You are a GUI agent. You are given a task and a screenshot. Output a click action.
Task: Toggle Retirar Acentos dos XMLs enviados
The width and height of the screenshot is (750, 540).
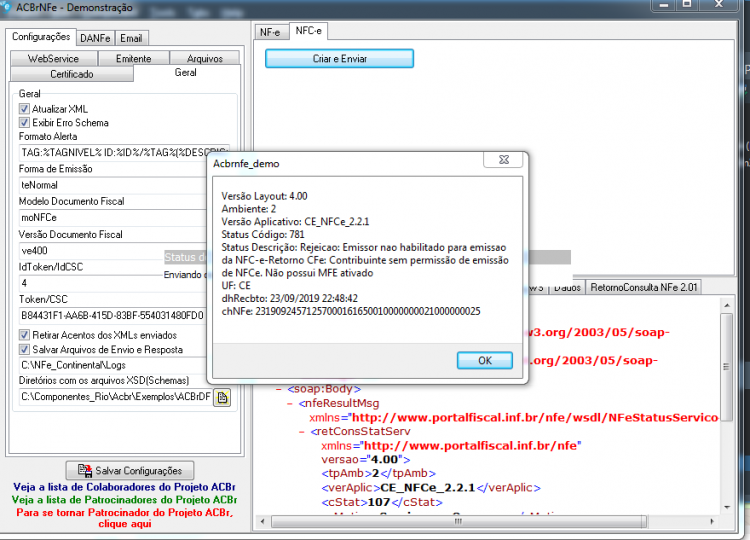point(24,335)
